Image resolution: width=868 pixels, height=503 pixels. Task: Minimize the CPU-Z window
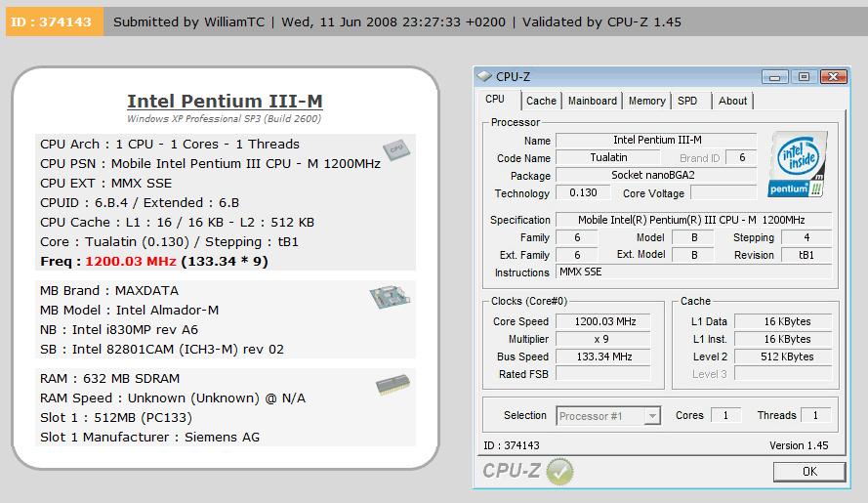point(774,76)
